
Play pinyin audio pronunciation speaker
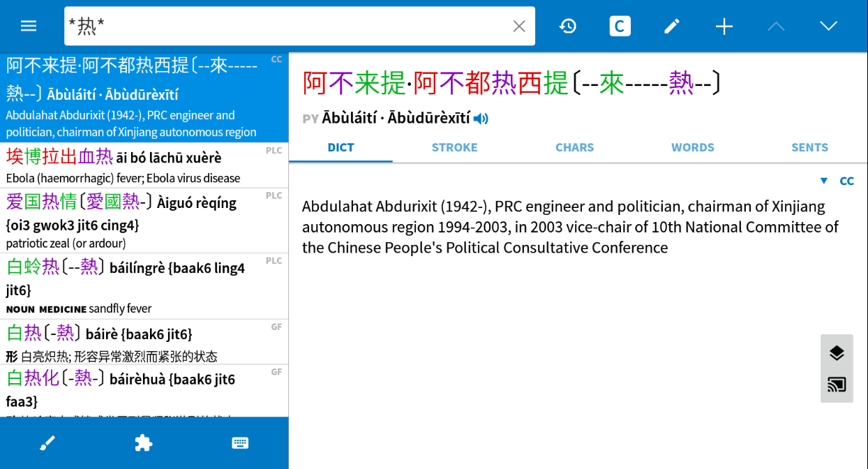[481, 119]
